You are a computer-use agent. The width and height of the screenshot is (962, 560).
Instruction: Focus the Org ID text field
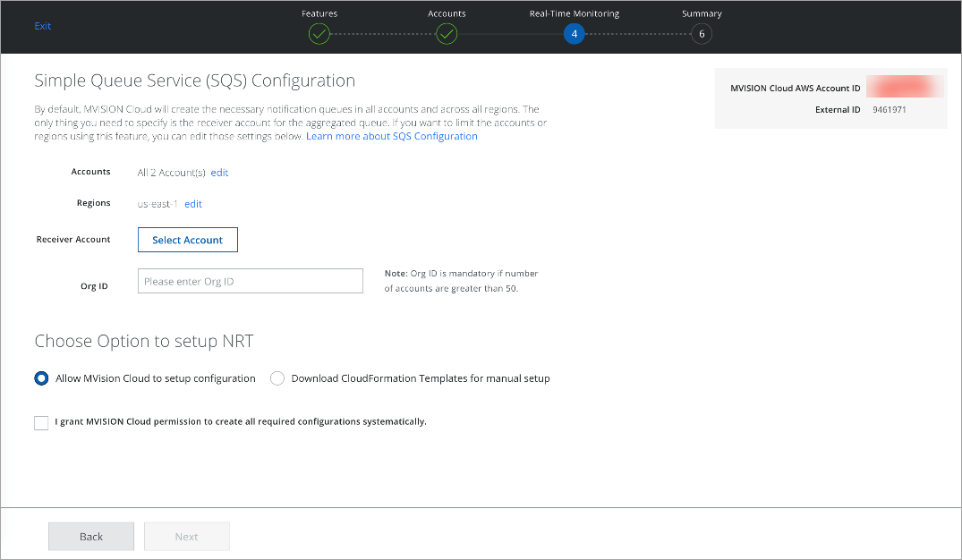pos(251,281)
